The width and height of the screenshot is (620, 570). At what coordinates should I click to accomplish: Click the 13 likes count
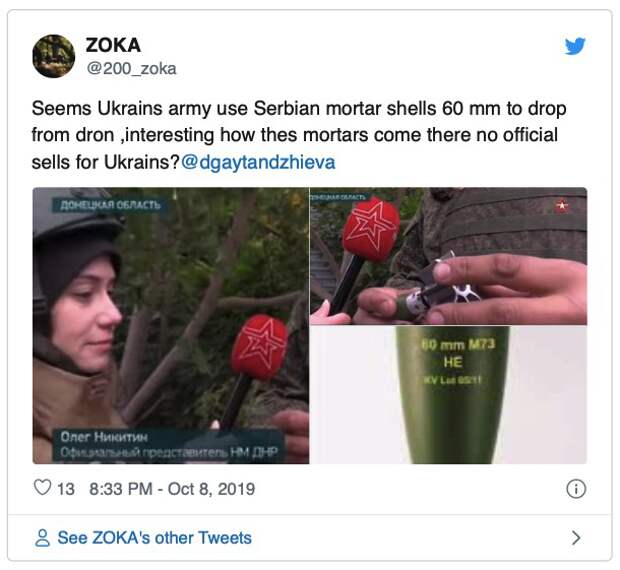coord(66,489)
